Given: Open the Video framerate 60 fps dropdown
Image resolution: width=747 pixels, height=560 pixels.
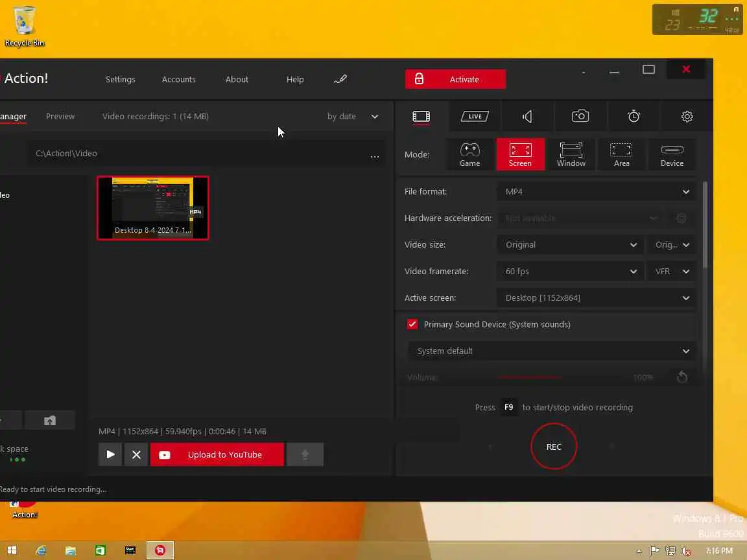Looking at the screenshot, I should (x=571, y=272).
